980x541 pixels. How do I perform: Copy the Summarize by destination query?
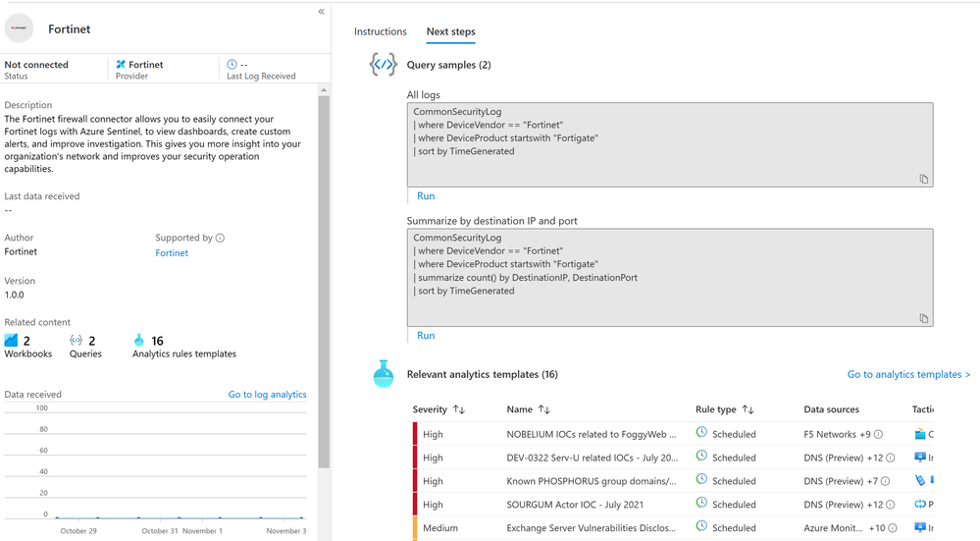[924, 318]
